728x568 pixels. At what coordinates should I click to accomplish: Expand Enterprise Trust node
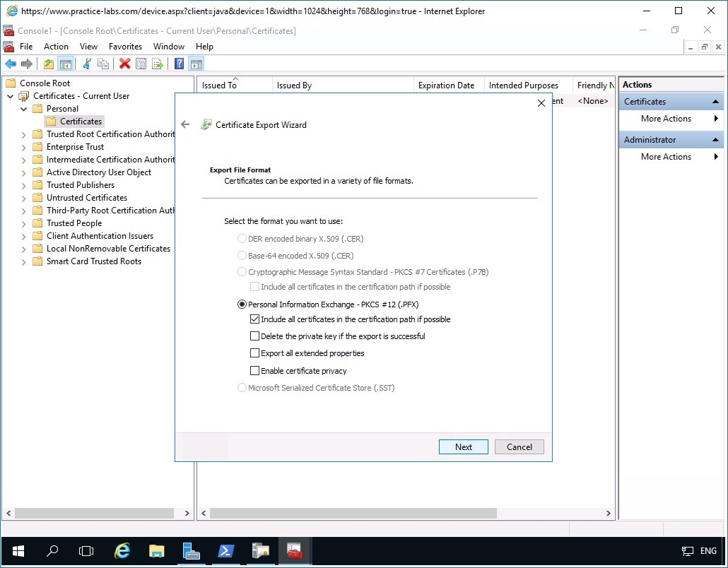[x=24, y=147]
